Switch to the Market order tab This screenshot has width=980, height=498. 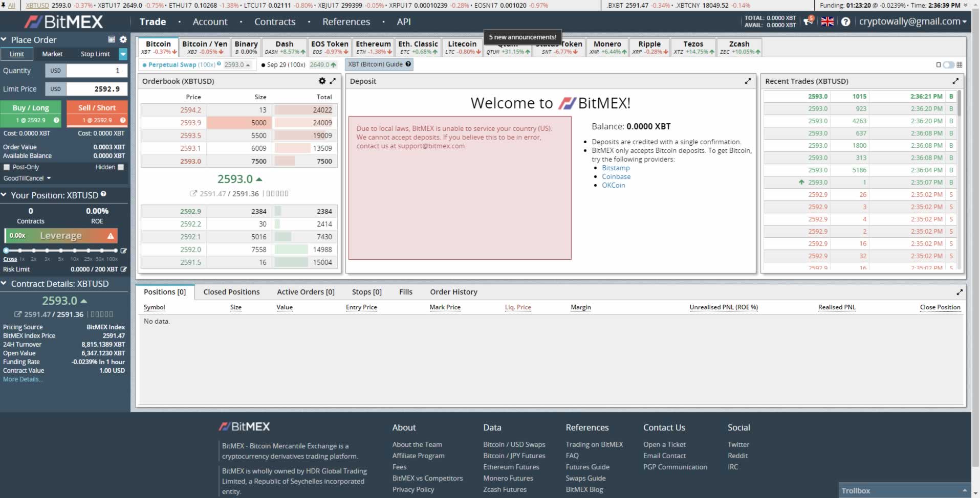pyautogui.click(x=52, y=54)
